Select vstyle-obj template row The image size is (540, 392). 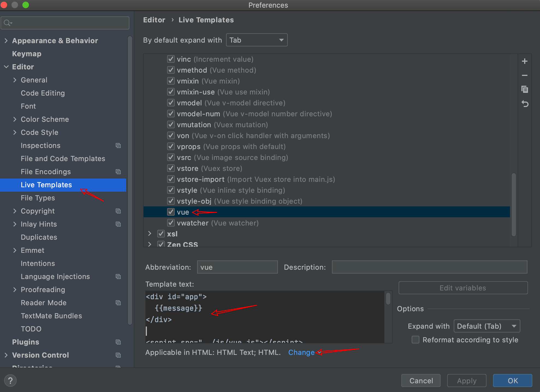pos(327,201)
